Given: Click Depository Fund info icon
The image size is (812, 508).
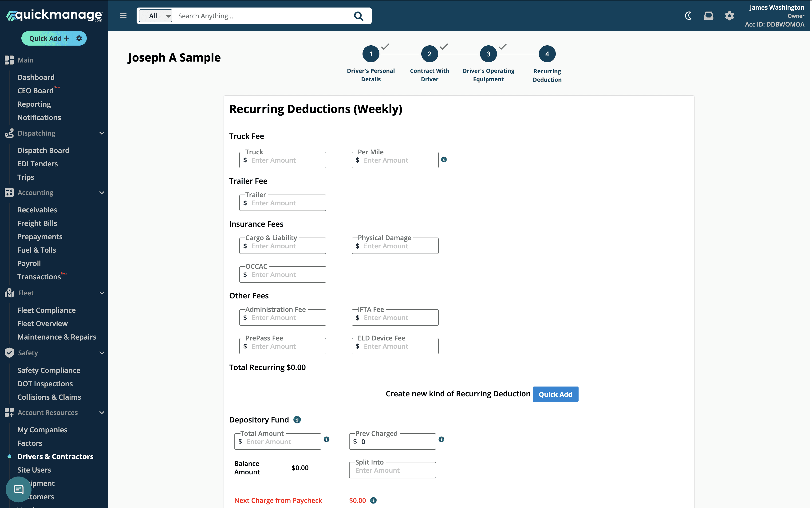Looking at the screenshot, I should 297,420.
